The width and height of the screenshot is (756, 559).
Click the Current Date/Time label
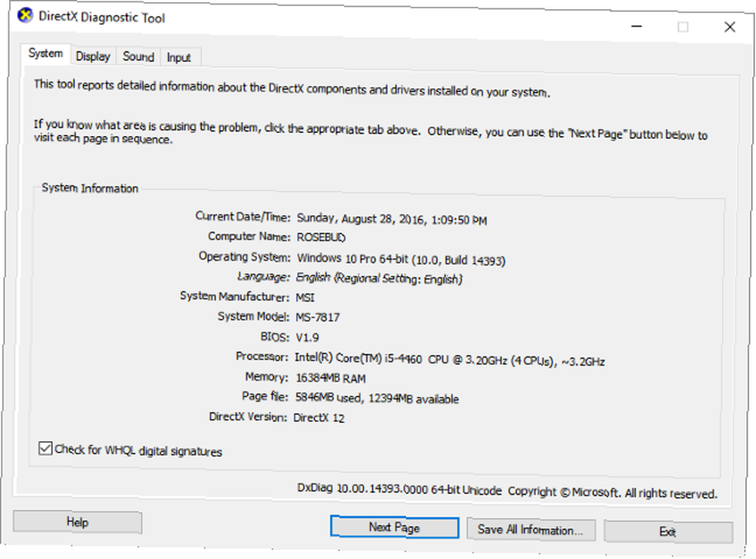click(x=243, y=217)
